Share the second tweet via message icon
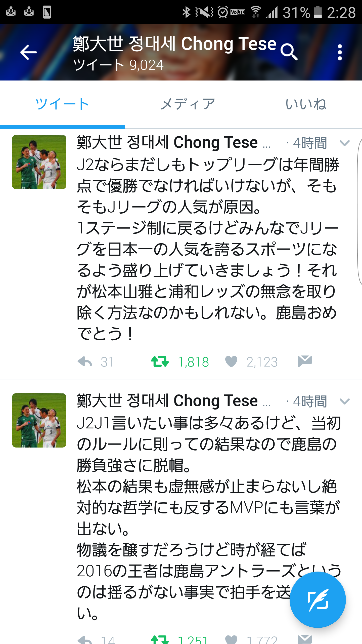This screenshot has width=362, height=644. 305,639
